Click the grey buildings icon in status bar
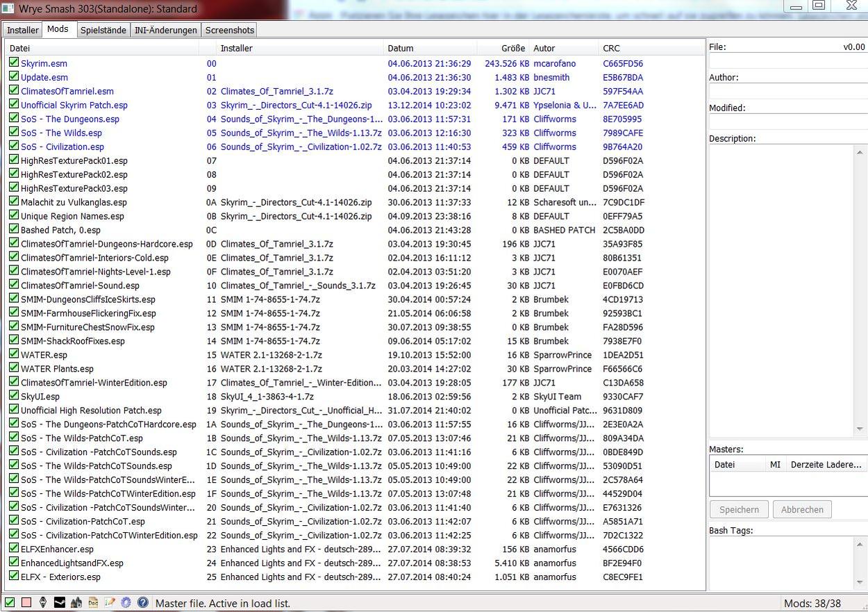 click(76, 603)
